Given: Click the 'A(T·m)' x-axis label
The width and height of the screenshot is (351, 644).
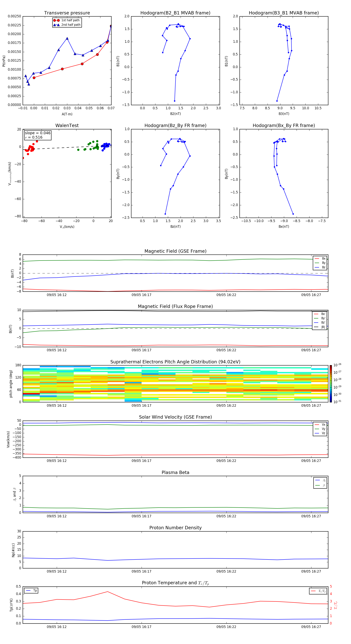Looking at the screenshot, I should click(67, 114).
